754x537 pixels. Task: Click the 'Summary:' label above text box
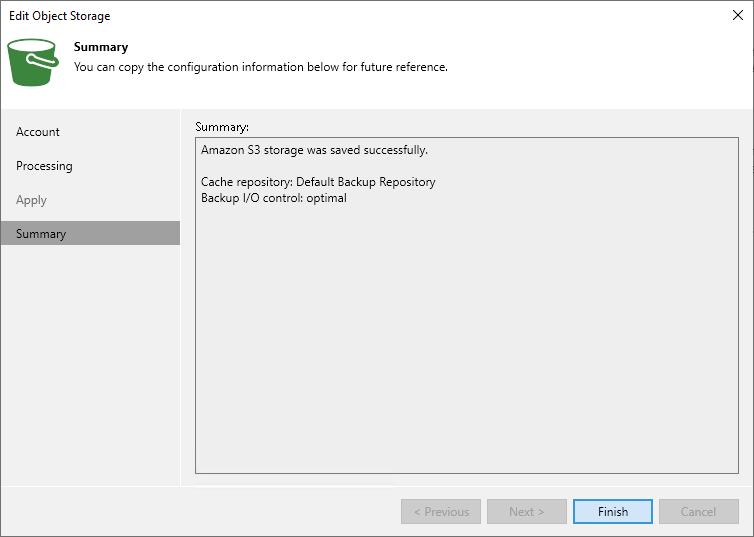click(x=222, y=127)
